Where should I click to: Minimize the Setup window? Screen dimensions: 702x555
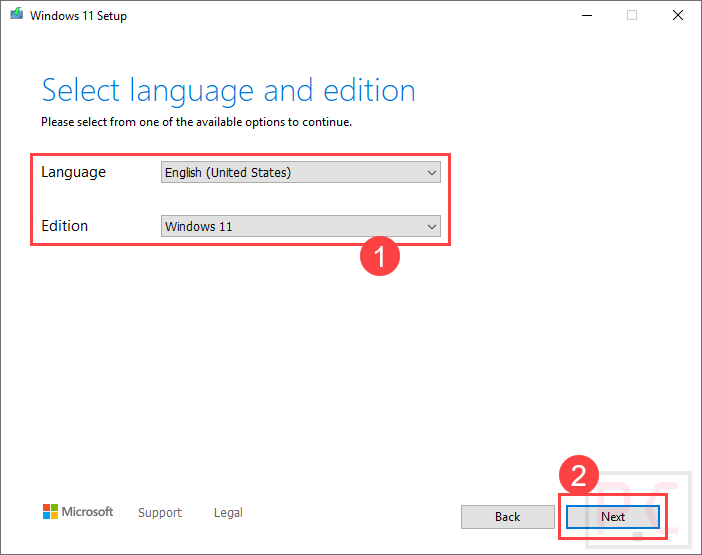pyautogui.click(x=587, y=16)
